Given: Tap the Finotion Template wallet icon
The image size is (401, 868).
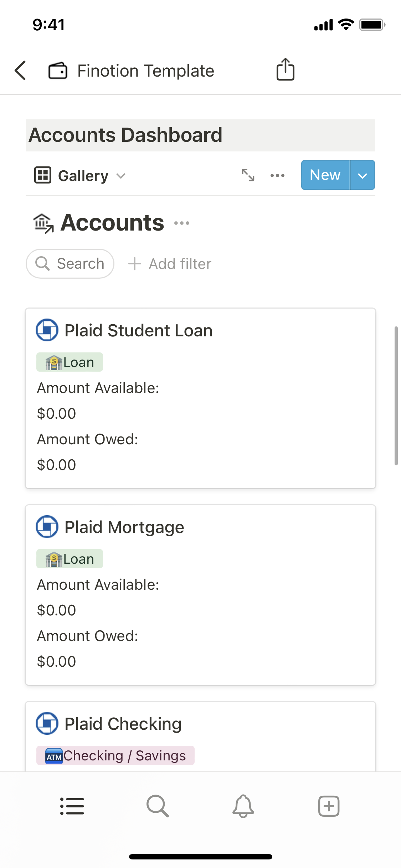Looking at the screenshot, I should [58, 70].
